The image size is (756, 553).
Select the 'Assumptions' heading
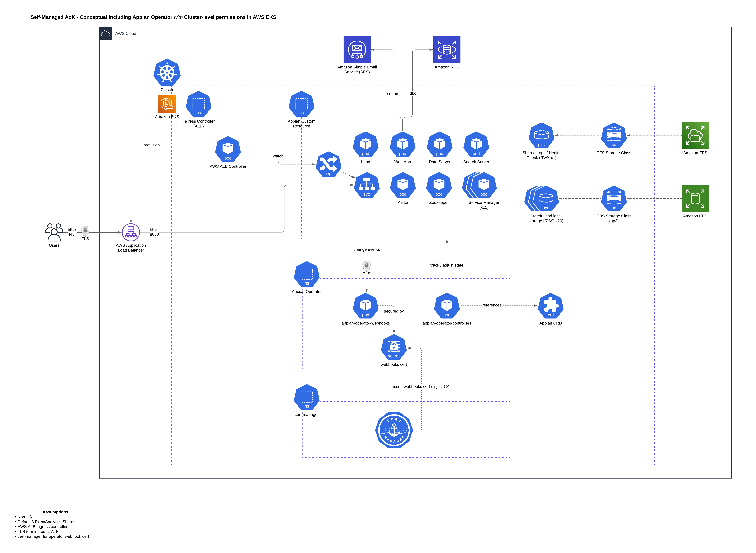point(55,512)
